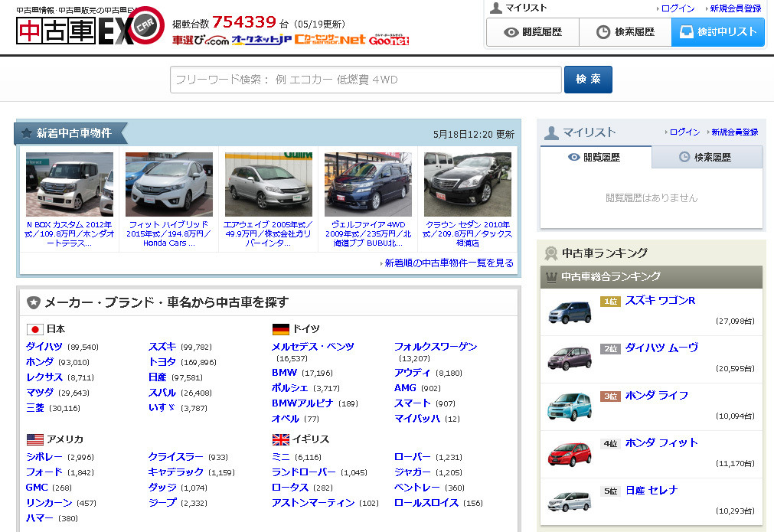
Task: Browse ミニ used cars
Action: point(281,457)
